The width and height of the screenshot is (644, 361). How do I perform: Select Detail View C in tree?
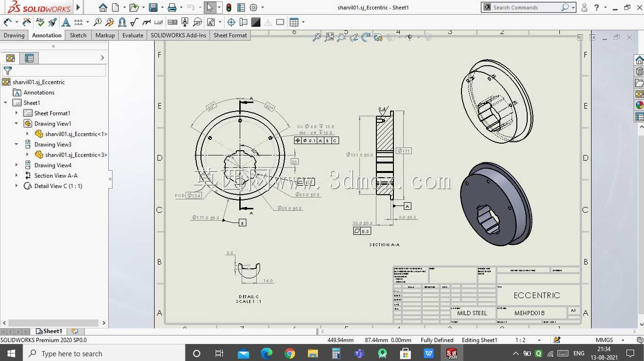58,186
